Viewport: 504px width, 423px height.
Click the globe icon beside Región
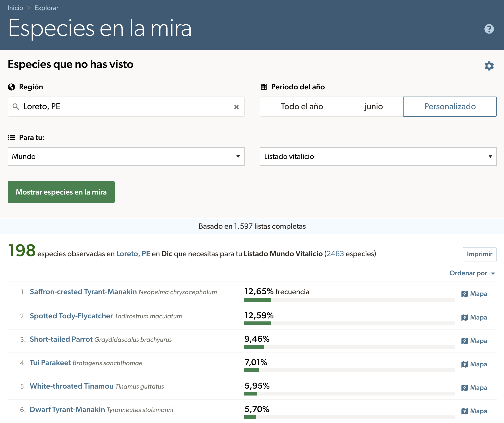(11, 87)
